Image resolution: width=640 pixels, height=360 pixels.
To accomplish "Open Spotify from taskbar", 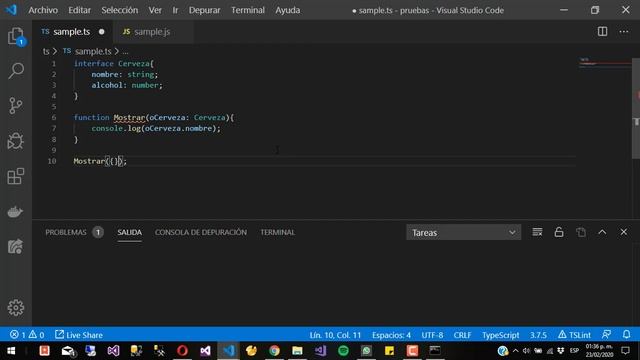I will point(343,351).
